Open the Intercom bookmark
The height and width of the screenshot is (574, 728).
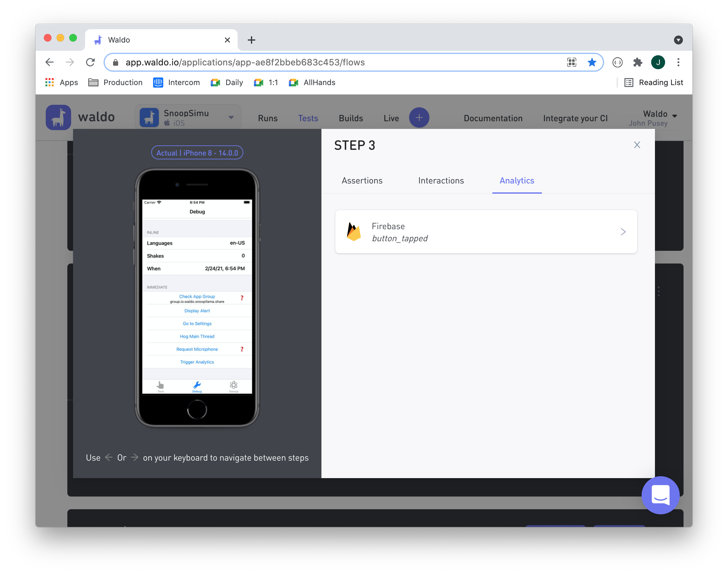(177, 82)
